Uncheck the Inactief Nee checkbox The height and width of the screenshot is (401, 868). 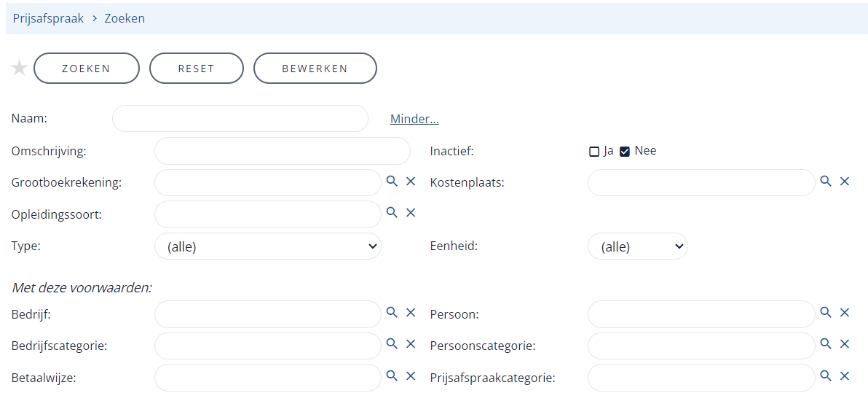click(x=625, y=152)
